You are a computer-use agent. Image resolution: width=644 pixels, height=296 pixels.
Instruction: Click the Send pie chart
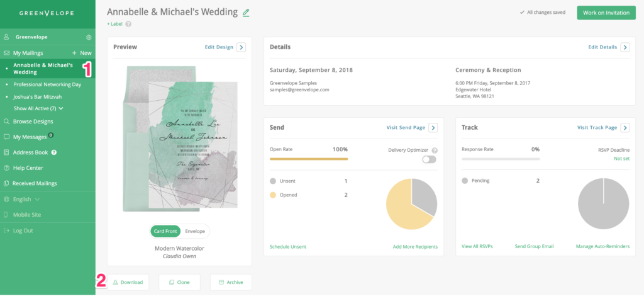click(411, 204)
